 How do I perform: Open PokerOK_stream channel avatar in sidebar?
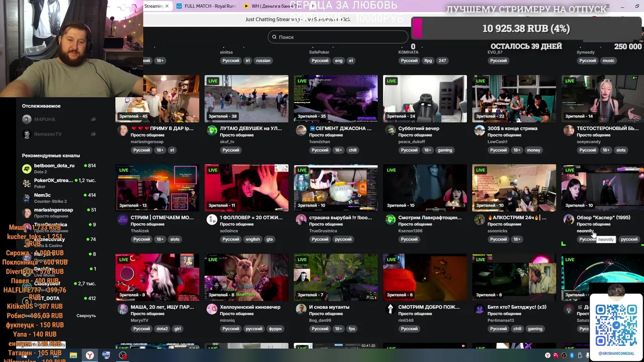[27, 183]
